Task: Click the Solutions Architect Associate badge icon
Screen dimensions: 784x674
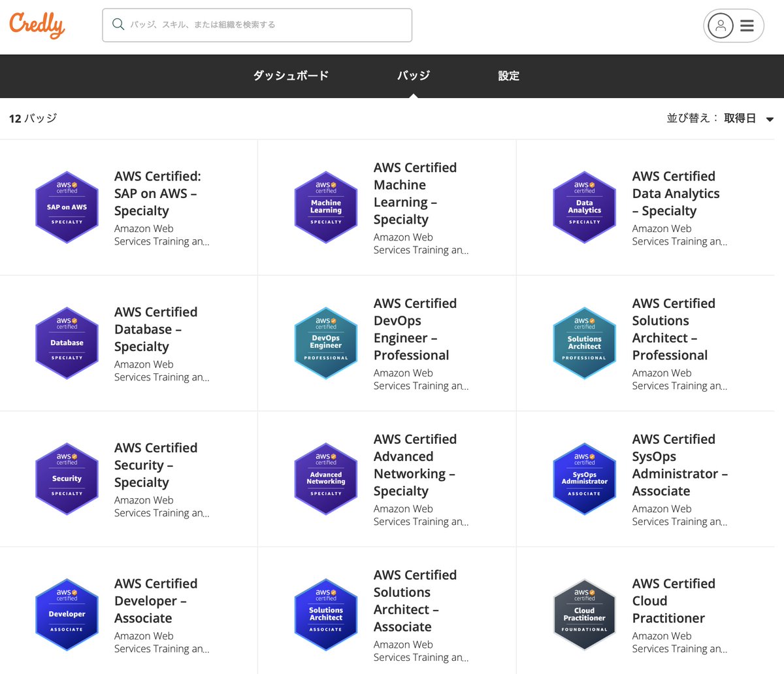Action: pos(326,615)
